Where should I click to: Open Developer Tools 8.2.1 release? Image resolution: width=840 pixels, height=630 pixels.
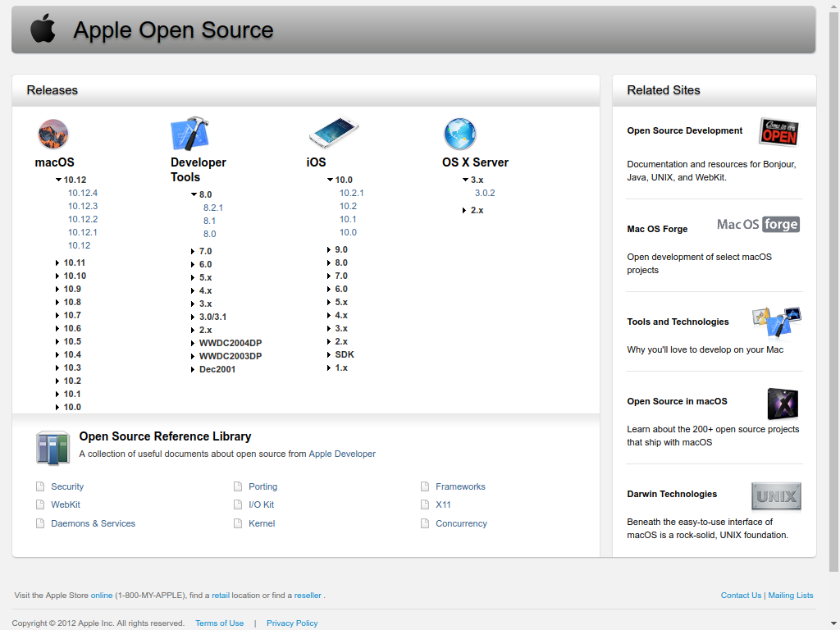[x=213, y=208]
